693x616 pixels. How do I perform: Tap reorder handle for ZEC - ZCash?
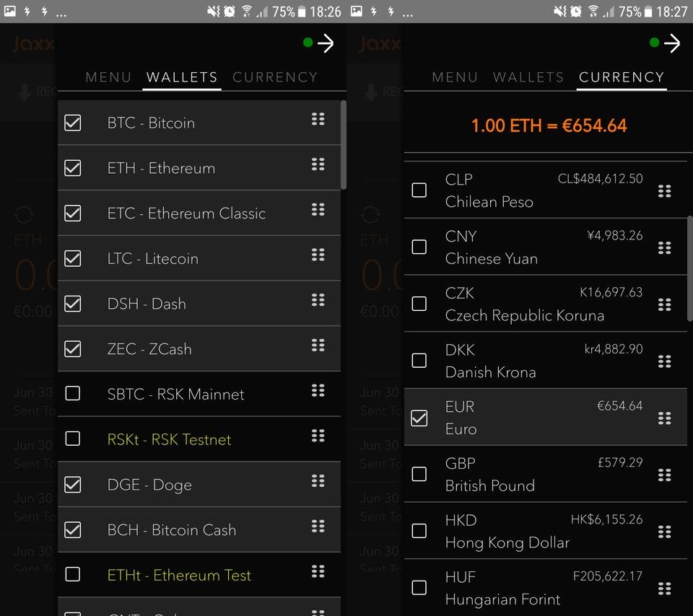(318, 346)
